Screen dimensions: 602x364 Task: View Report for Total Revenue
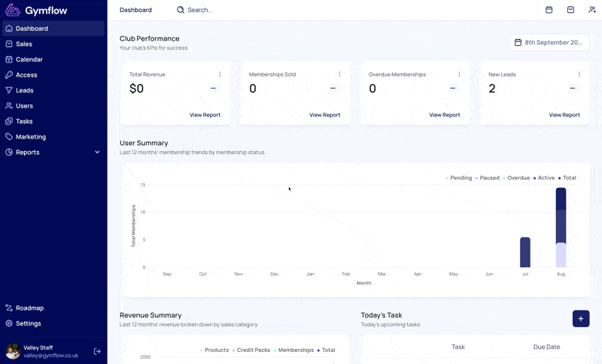tap(205, 115)
